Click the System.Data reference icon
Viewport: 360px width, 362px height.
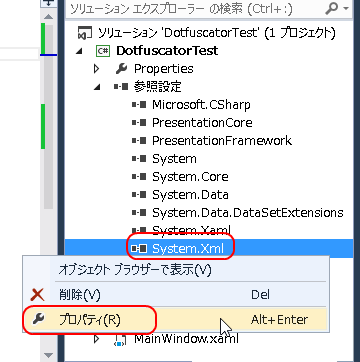139,195
